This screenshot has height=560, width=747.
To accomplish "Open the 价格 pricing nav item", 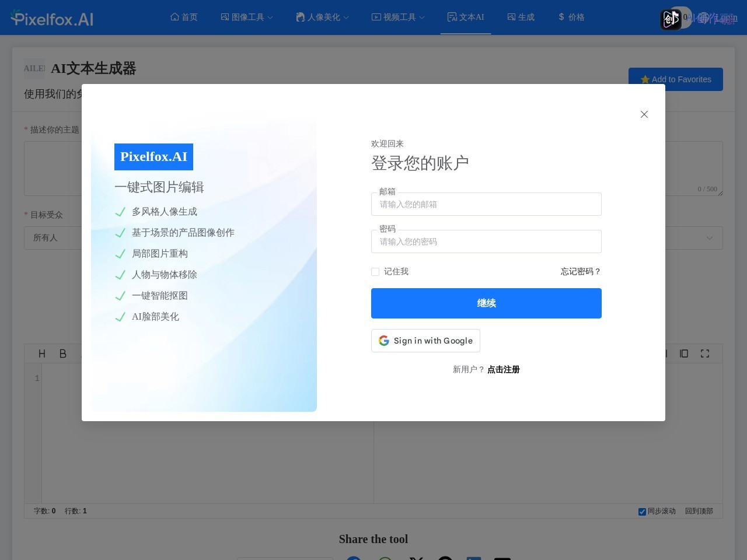I will pyautogui.click(x=571, y=17).
